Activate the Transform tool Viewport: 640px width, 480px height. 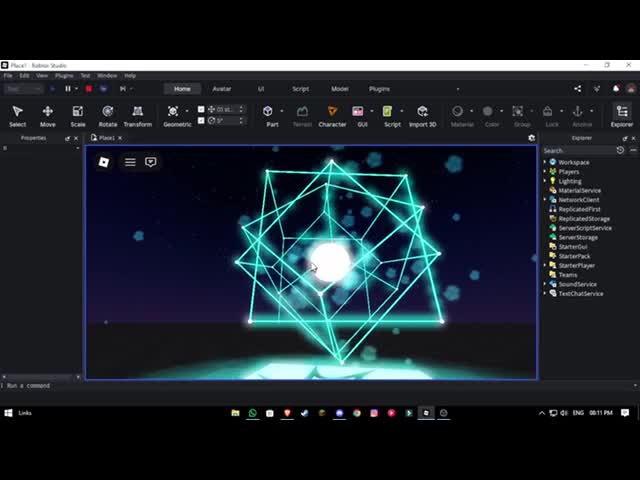point(138,116)
